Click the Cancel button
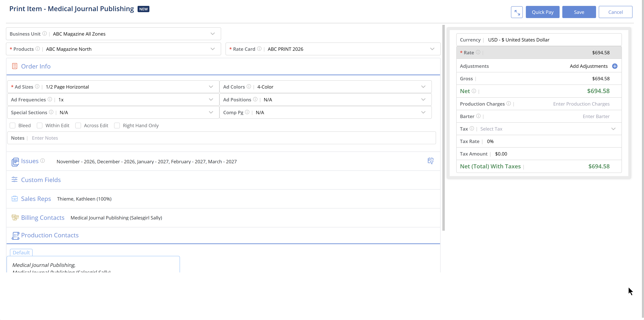The width and height of the screenshot is (644, 320). [615, 12]
